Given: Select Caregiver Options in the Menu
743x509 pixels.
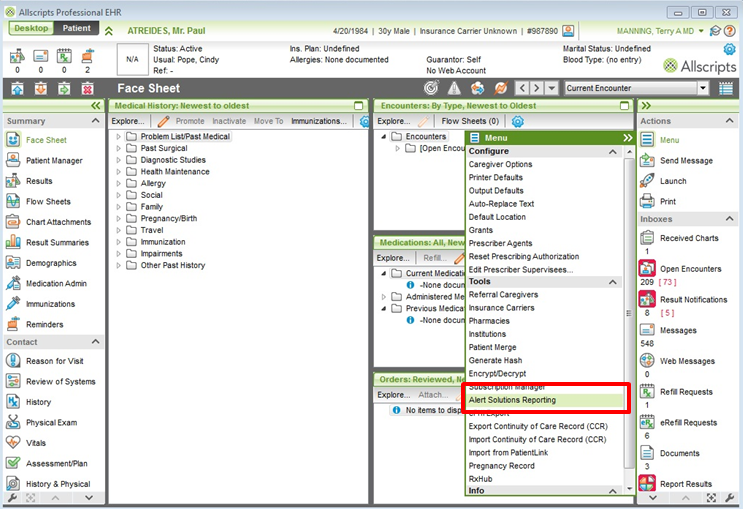Looking at the screenshot, I should 500,164.
